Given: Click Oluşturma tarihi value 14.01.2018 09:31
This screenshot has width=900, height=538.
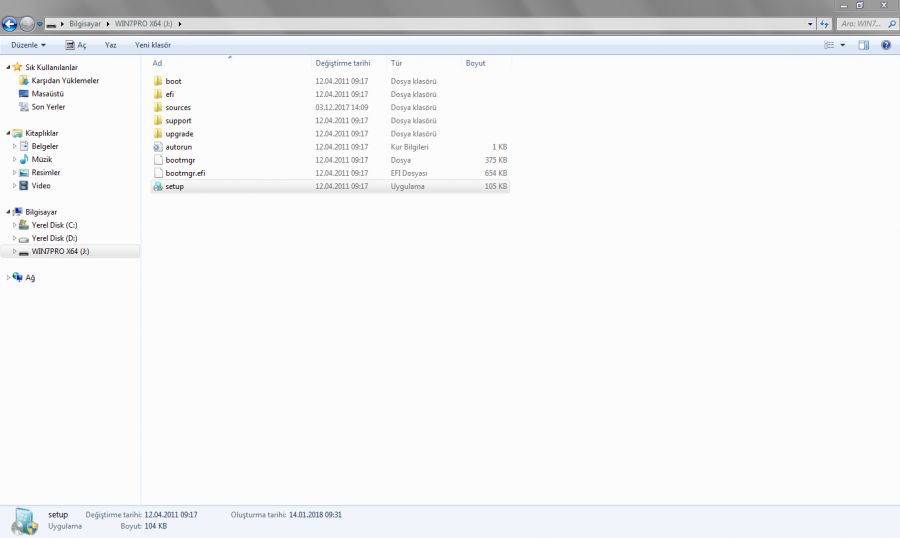Looking at the screenshot, I should coord(315,515).
